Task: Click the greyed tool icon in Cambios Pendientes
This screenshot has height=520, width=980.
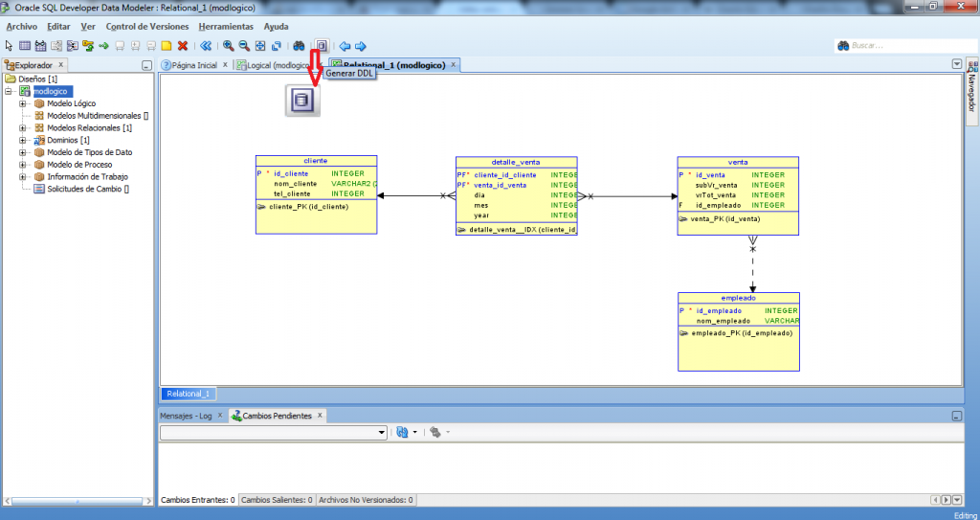Action: (x=435, y=432)
